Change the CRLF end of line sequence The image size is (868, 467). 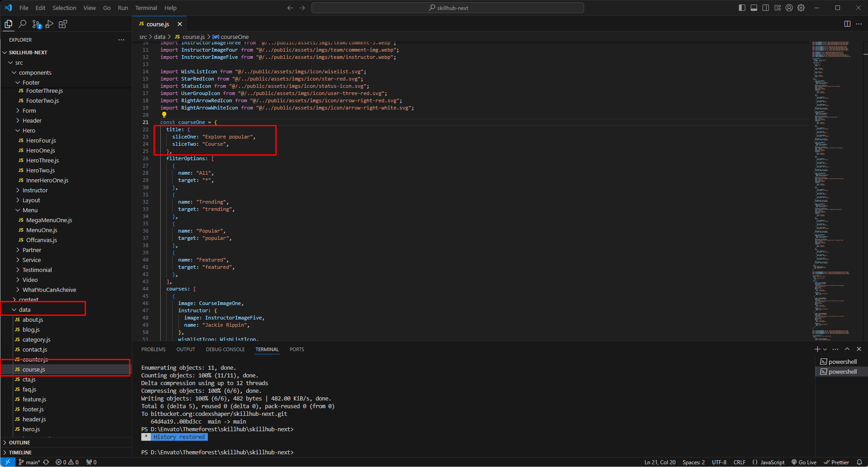[x=739, y=462]
